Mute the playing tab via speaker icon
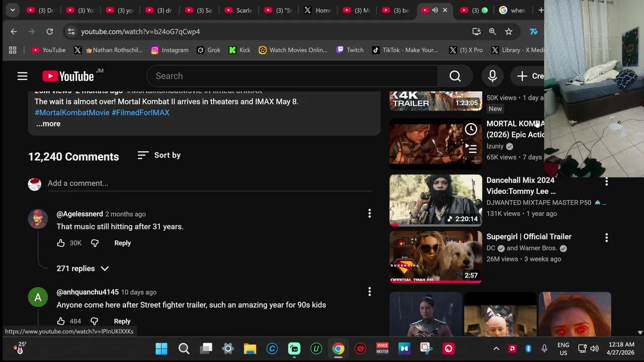This screenshot has width=644, height=362. click(435, 10)
